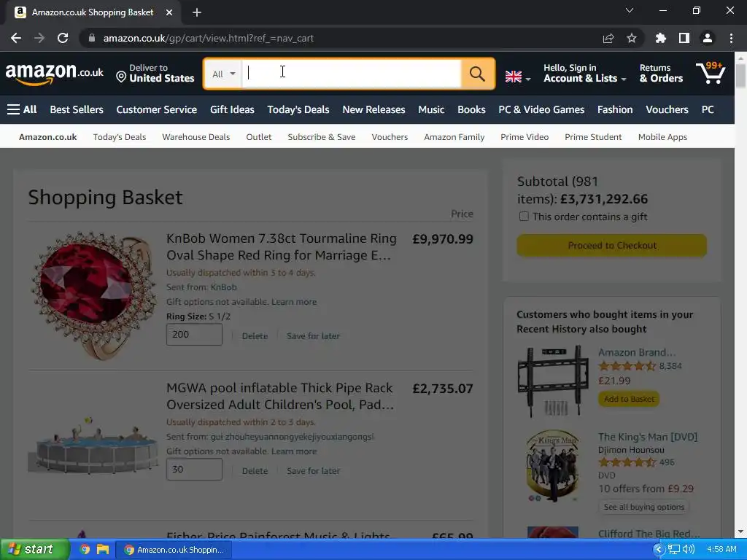
Task: Open Books nav item
Action: [x=472, y=109]
